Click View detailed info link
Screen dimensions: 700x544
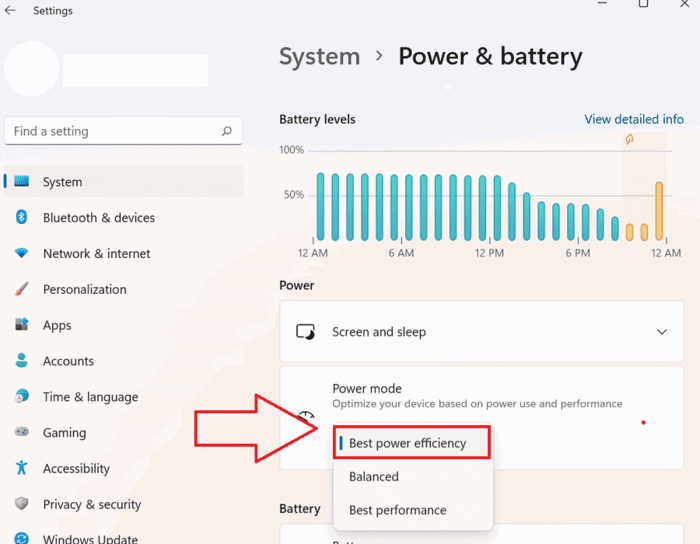click(634, 119)
